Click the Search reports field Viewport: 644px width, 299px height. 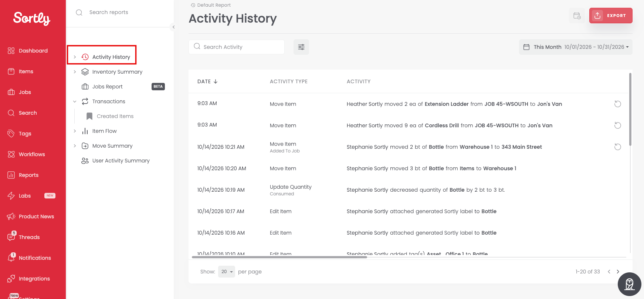[120, 12]
